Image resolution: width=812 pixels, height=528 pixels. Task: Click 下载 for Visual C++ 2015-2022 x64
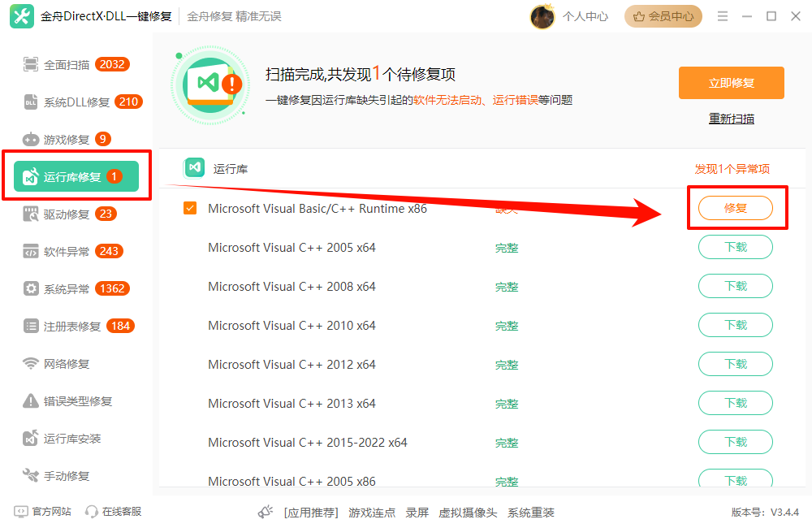[736, 442]
